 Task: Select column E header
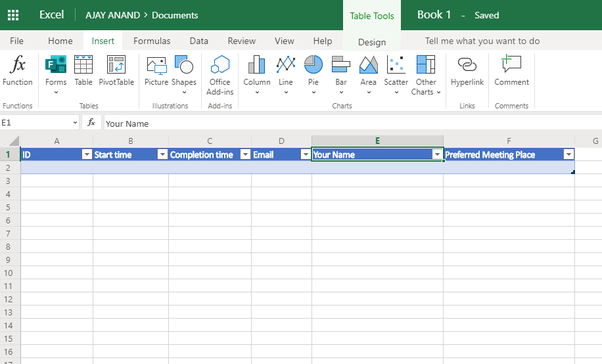pyautogui.click(x=377, y=141)
